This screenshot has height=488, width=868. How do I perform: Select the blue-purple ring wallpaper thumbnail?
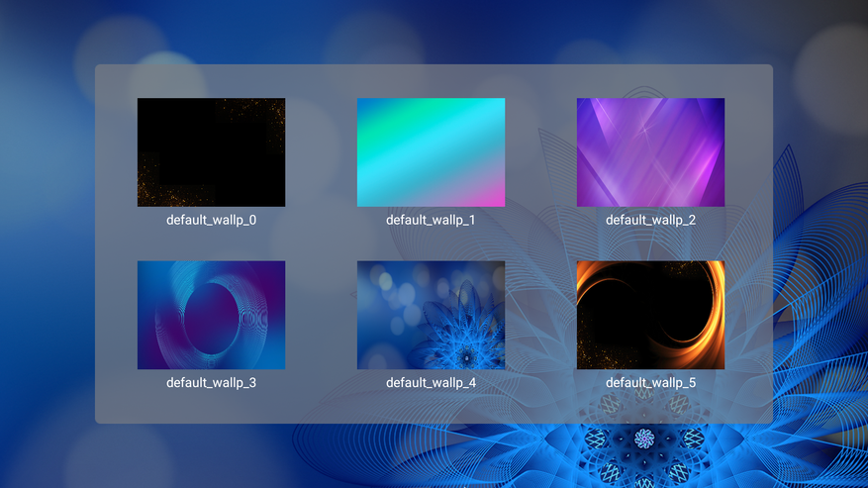tap(211, 315)
